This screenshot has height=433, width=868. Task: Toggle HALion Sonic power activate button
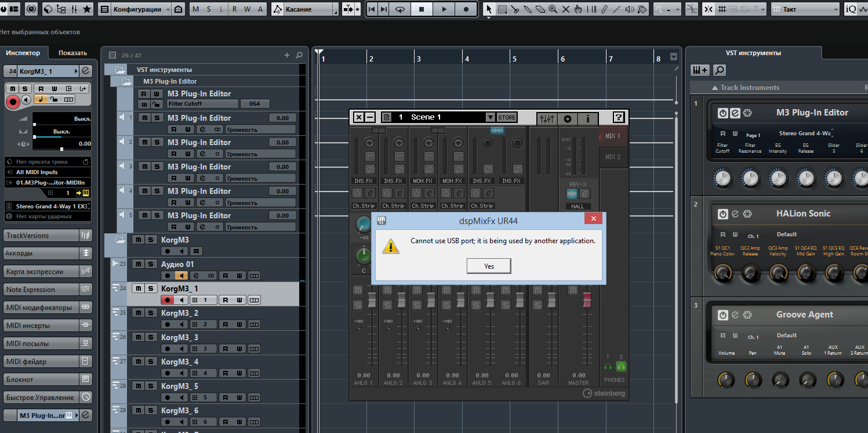pos(723,214)
